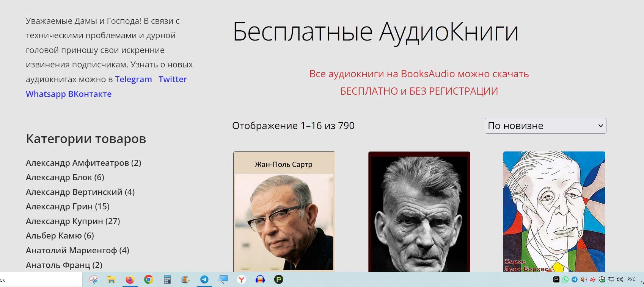Switch input language via РУС indicator
The width and height of the screenshot is (644, 287).
[631, 279]
